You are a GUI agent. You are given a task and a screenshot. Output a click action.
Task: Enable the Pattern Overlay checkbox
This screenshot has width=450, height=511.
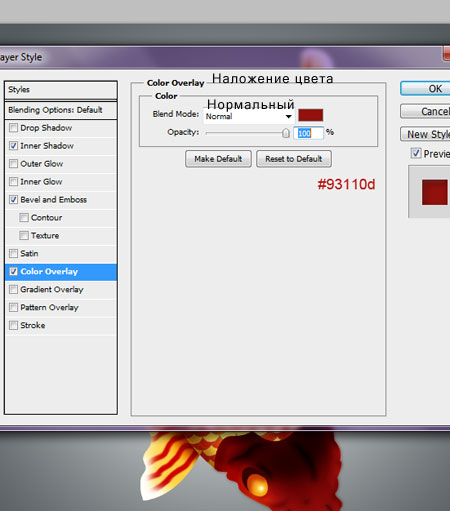click(x=13, y=307)
